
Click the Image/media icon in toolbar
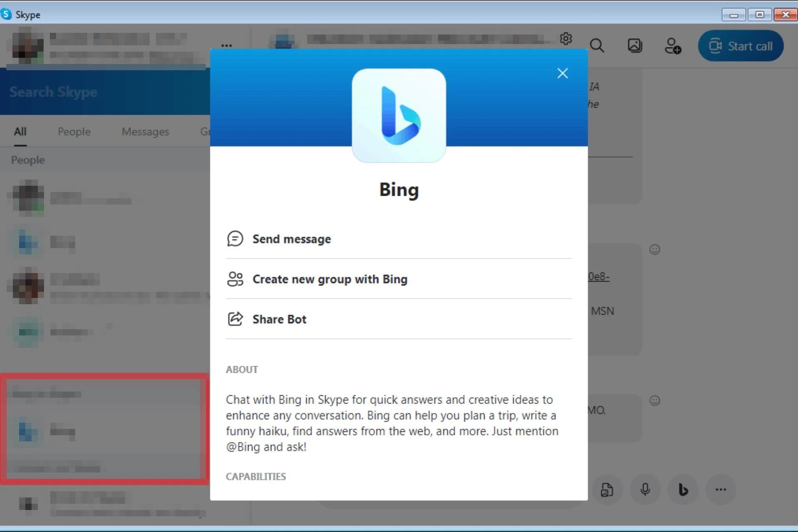pos(635,46)
